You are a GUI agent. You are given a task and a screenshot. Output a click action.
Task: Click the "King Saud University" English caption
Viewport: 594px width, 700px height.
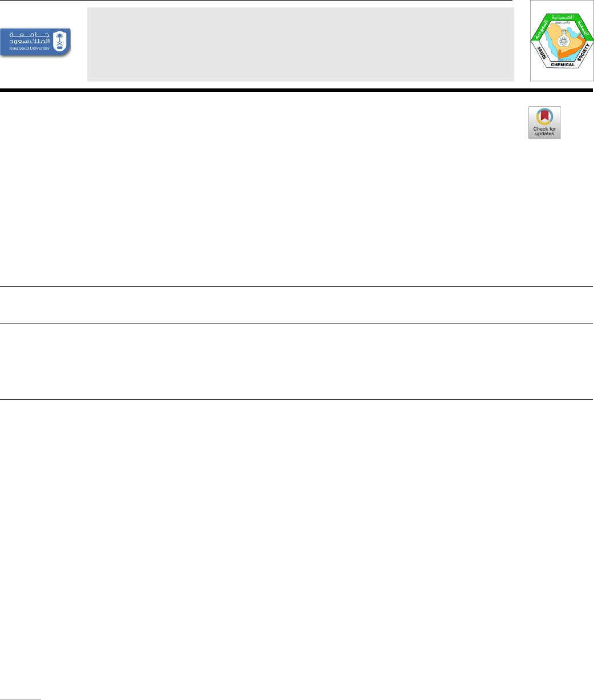pos(29,48)
